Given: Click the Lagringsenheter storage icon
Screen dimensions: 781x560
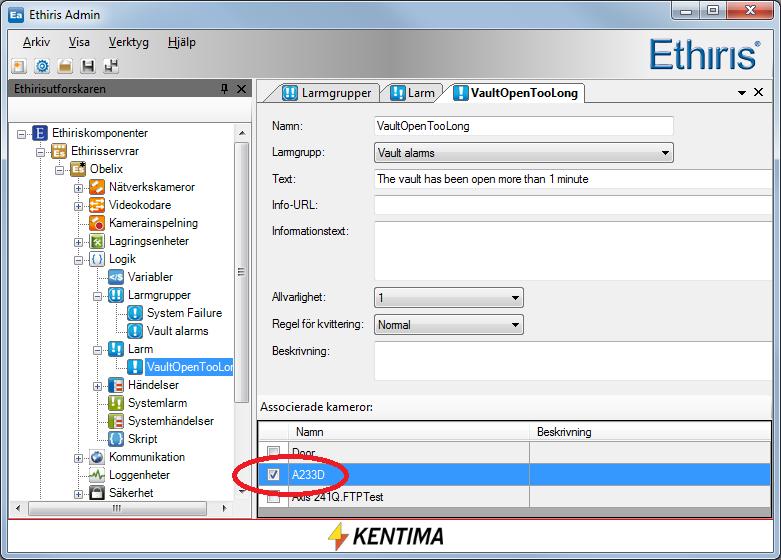Looking at the screenshot, I should click(97, 241).
